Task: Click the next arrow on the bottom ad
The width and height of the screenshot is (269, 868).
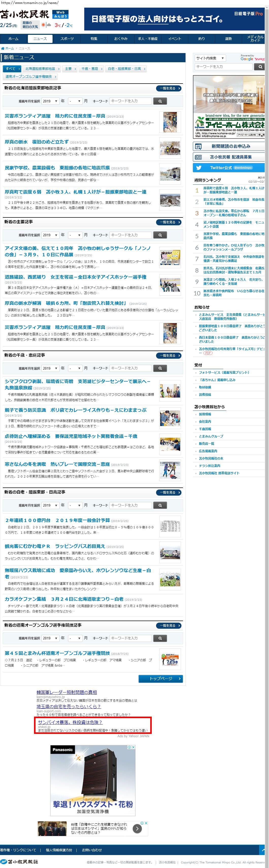Action: click(137, 828)
